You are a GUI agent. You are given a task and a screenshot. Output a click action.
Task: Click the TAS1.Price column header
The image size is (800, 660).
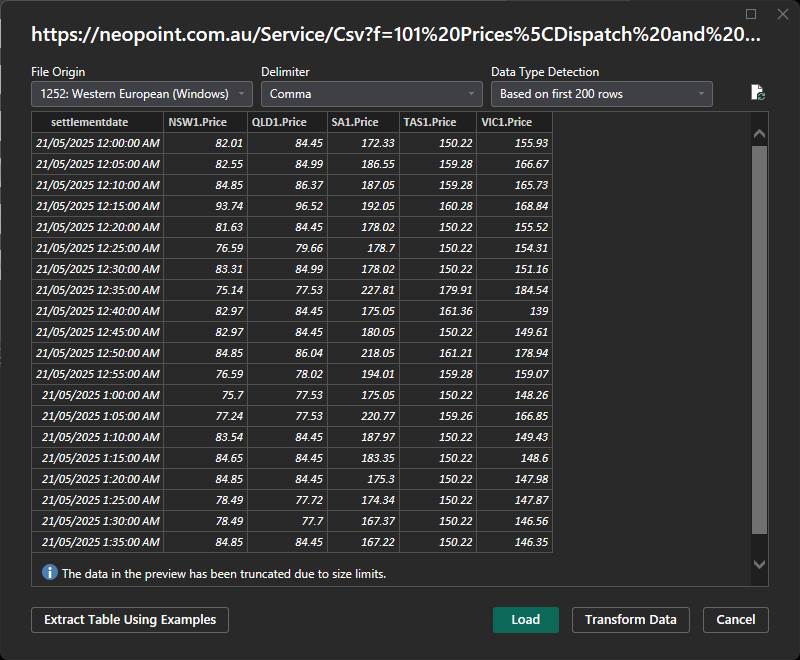tap(438, 122)
